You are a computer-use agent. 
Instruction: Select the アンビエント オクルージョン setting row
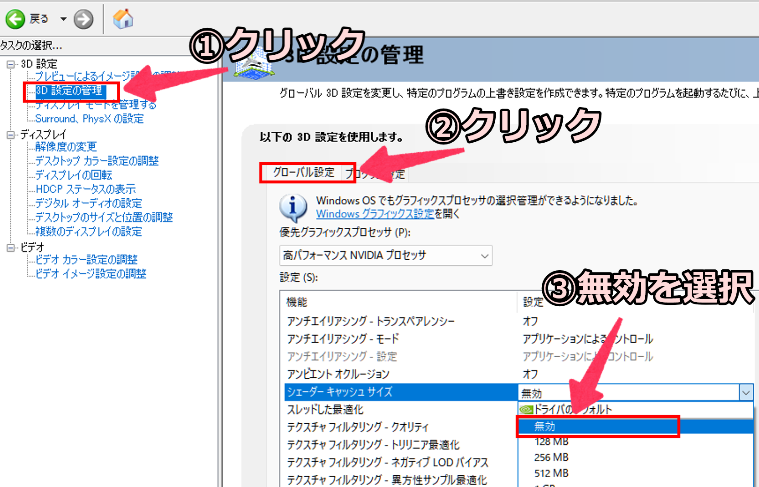[x=399, y=374]
